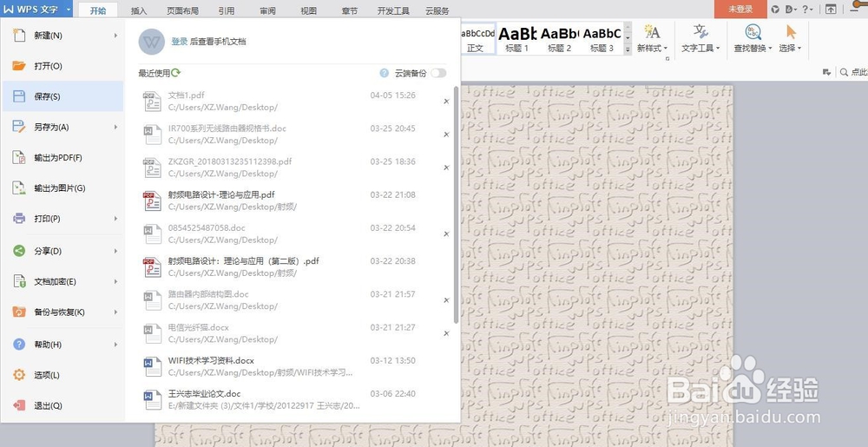Click the recent files list scrollbar
The image size is (868, 447).
click(457, 205)
